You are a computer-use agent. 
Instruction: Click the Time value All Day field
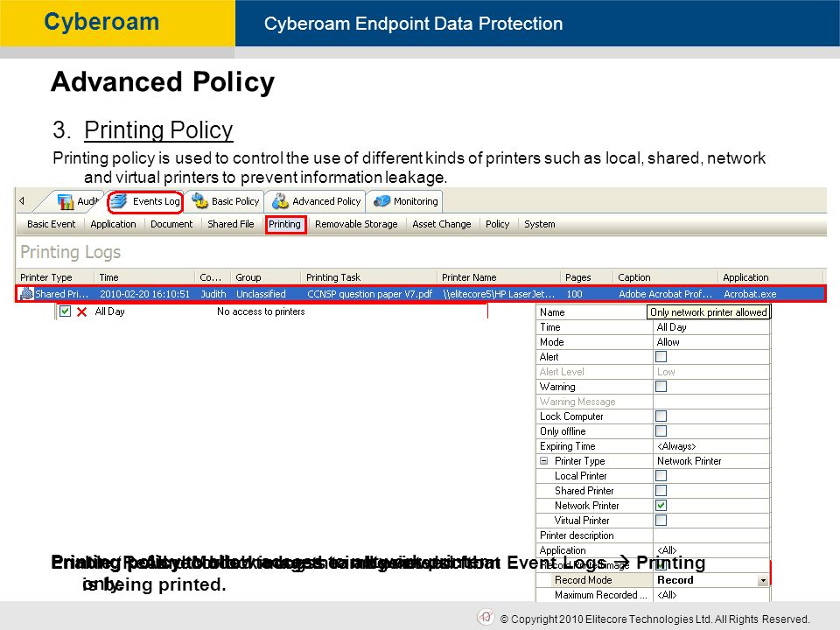tap(711, 327)
